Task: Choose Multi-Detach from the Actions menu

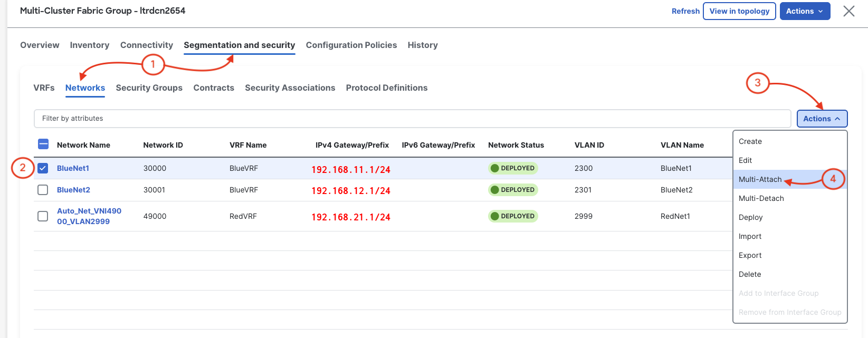Action: pos(761,198)
